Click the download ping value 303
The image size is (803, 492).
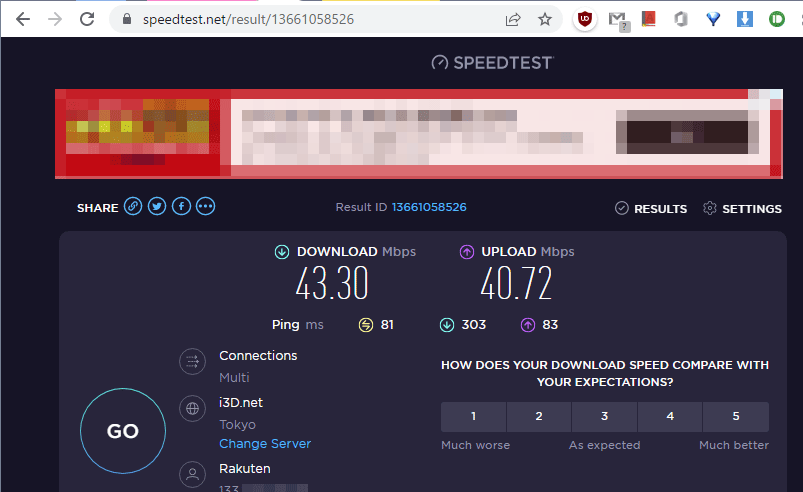[474, 325]
